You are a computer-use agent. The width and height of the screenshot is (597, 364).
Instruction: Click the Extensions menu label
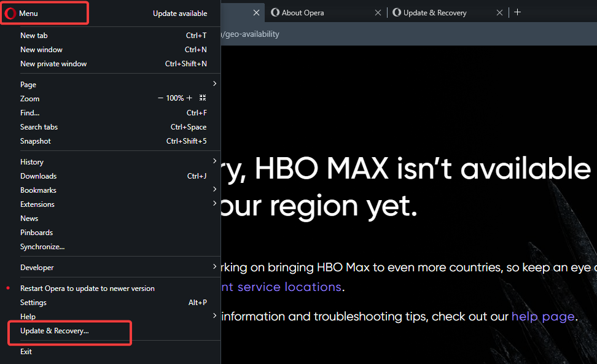[x=37, y=204]
